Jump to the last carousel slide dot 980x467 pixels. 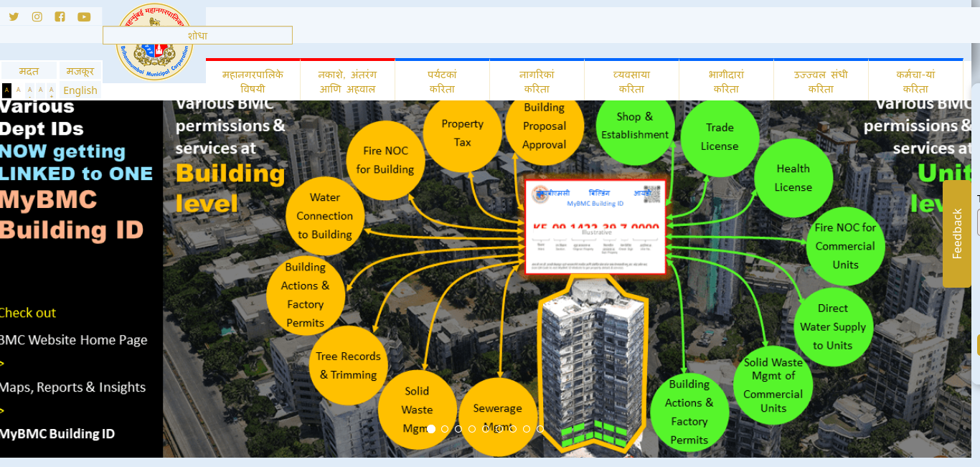coord(540,429)
